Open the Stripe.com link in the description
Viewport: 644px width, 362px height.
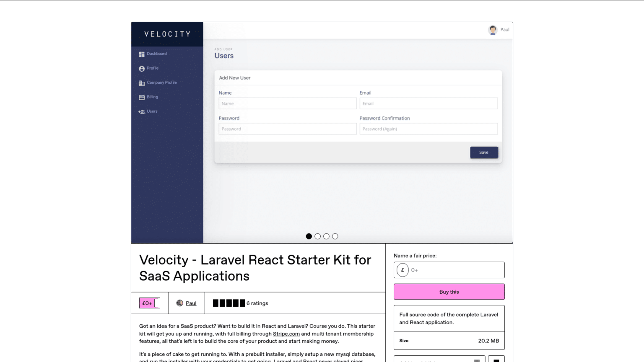point(286,334)
